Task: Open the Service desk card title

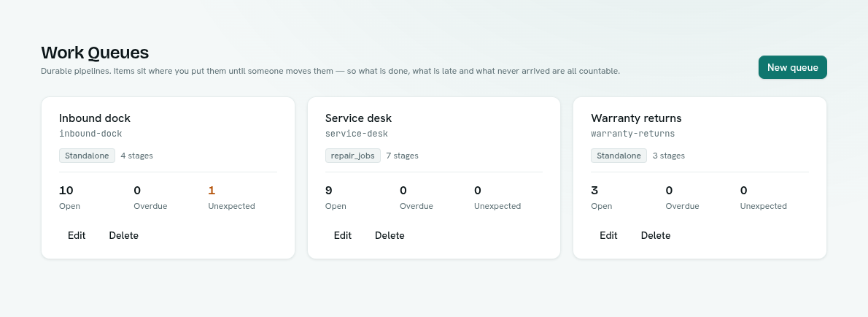Action: point(358,118)
